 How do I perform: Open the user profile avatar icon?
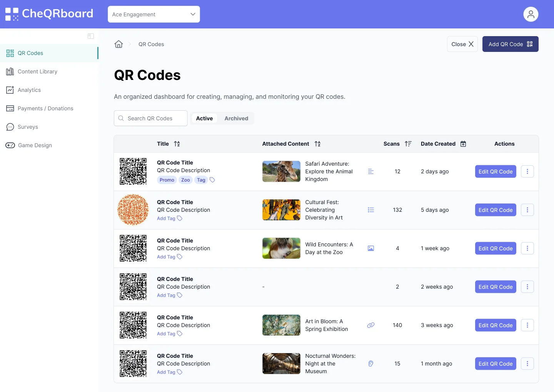click(531, 14)
